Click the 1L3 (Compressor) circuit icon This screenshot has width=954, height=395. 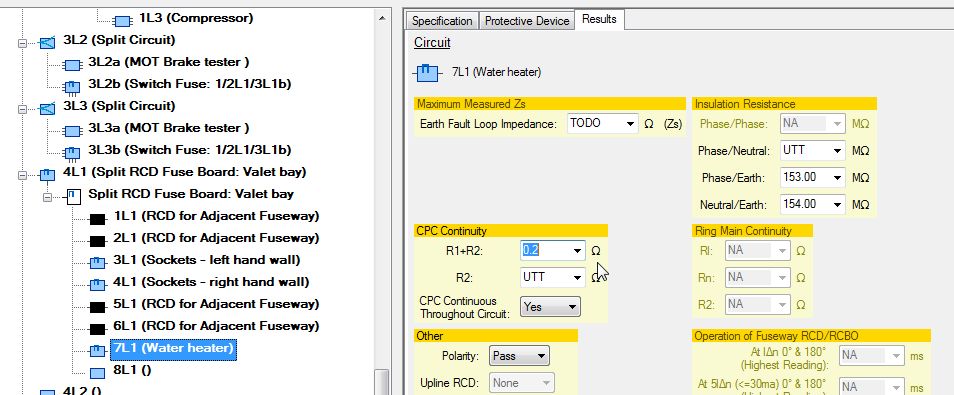point(123,21)
